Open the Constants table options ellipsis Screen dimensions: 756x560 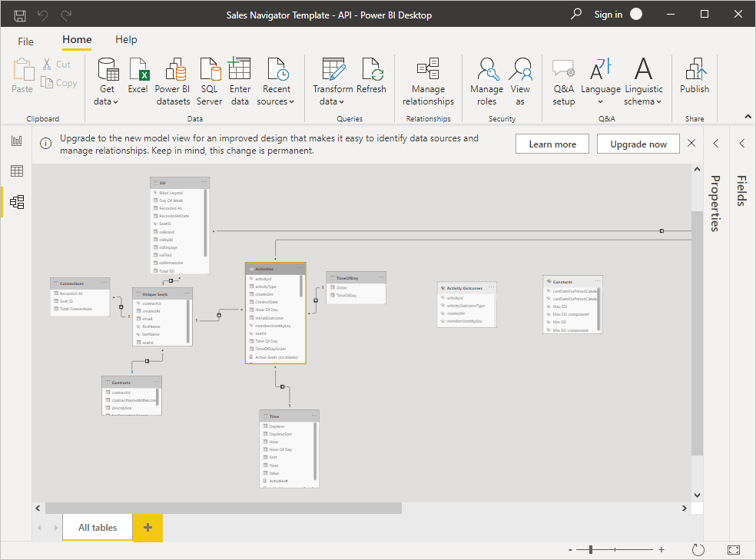pyautogui.click(x=598, y=281)
